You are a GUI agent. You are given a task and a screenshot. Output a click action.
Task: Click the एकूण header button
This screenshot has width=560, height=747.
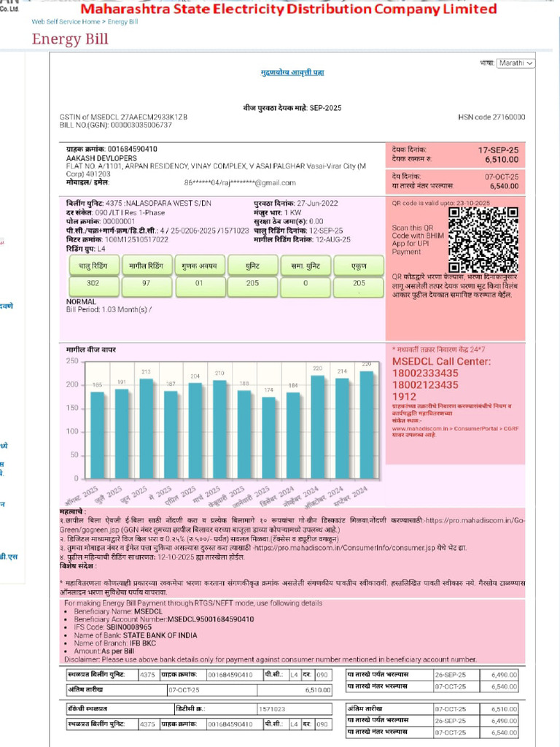coord(359,266)
